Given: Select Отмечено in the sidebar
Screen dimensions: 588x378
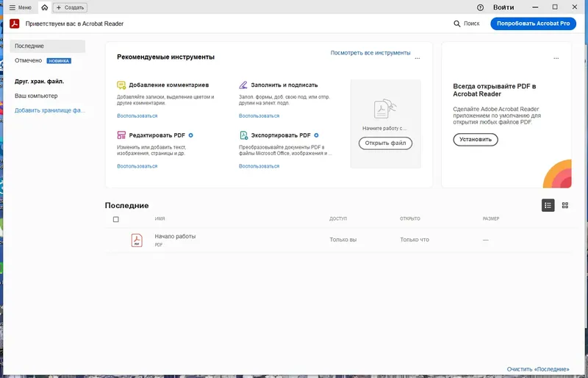Looking at the screenshot, I should point(28,60).
